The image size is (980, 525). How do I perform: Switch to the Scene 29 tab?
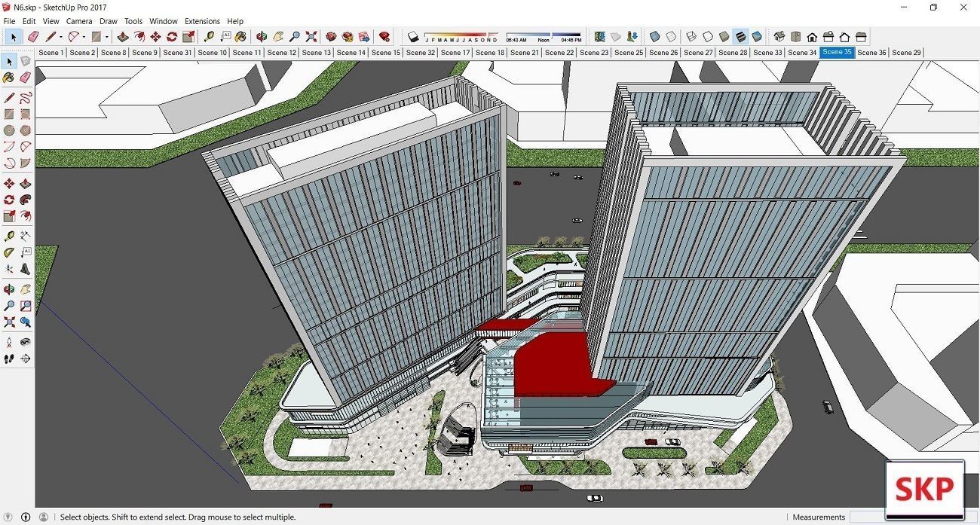click(x=906, y=53)
